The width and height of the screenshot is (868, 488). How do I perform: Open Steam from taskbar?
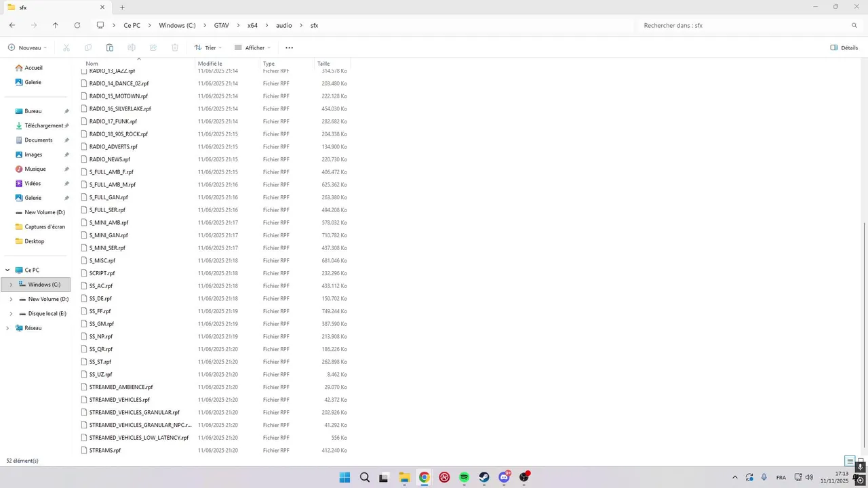click(484, 477)
